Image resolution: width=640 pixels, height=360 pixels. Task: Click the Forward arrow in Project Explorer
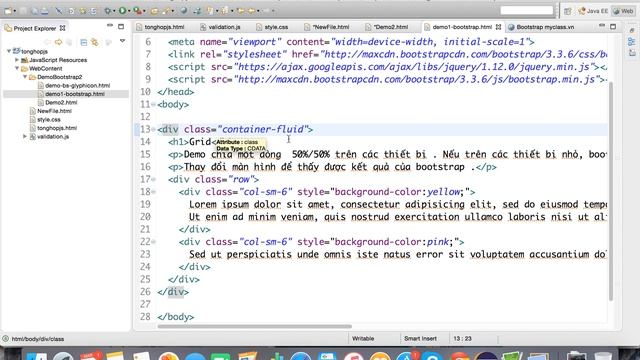58,42
